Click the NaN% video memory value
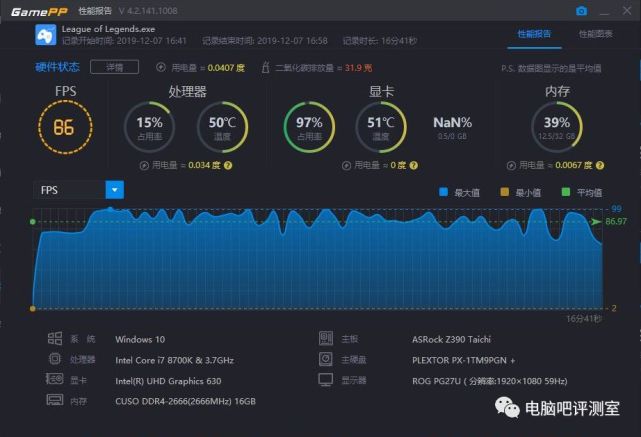 tap(453, 122)
